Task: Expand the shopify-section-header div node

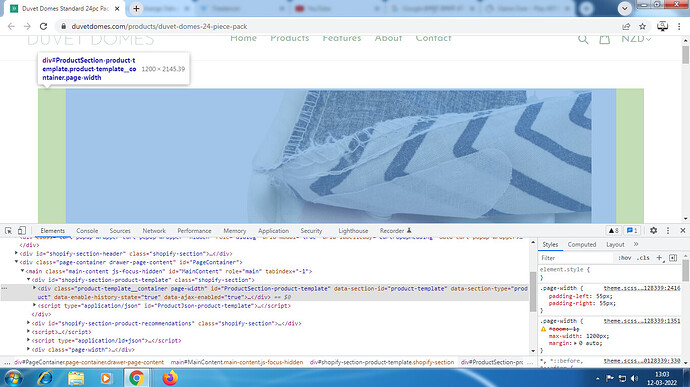Action: [16, 253]
